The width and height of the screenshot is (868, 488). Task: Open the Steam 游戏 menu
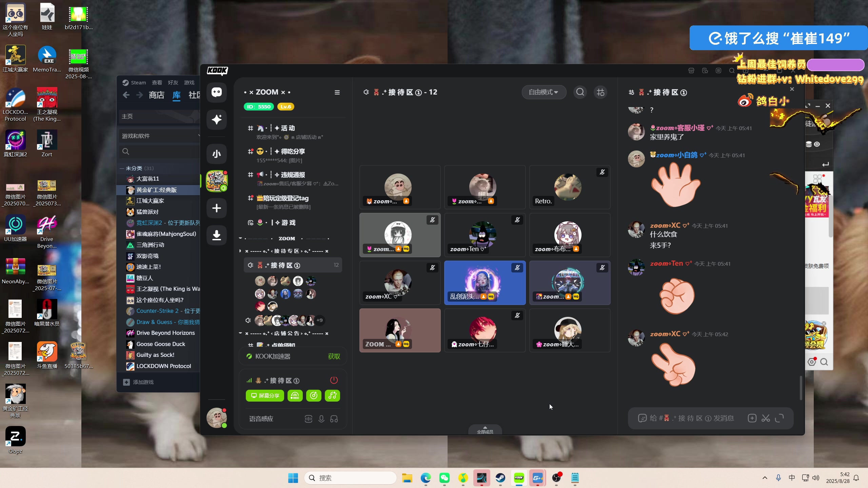click(x=189, y=83)
